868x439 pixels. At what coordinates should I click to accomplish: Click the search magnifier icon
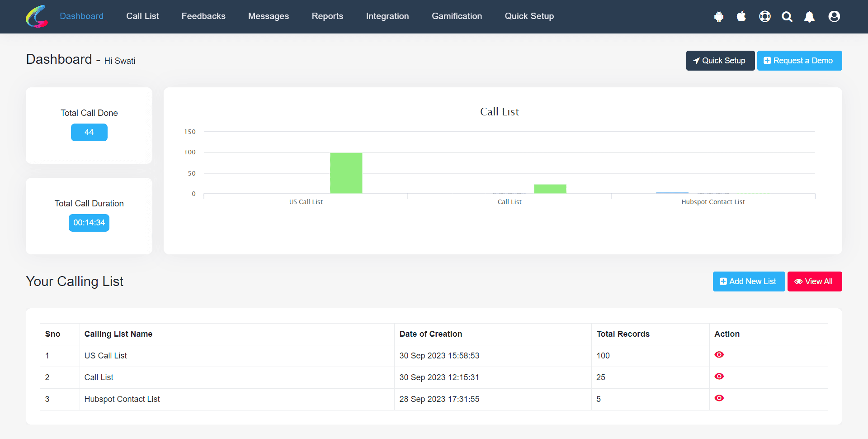pos(787,17)
